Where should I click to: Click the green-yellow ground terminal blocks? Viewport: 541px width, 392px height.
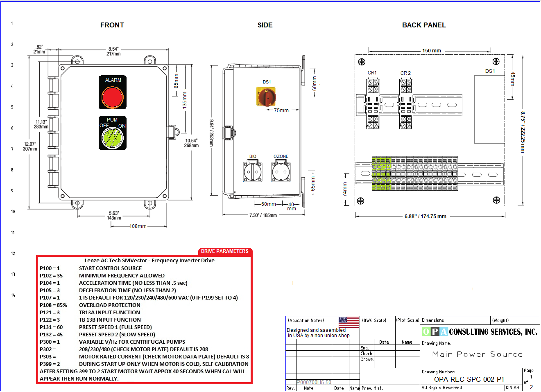point(381,173)
